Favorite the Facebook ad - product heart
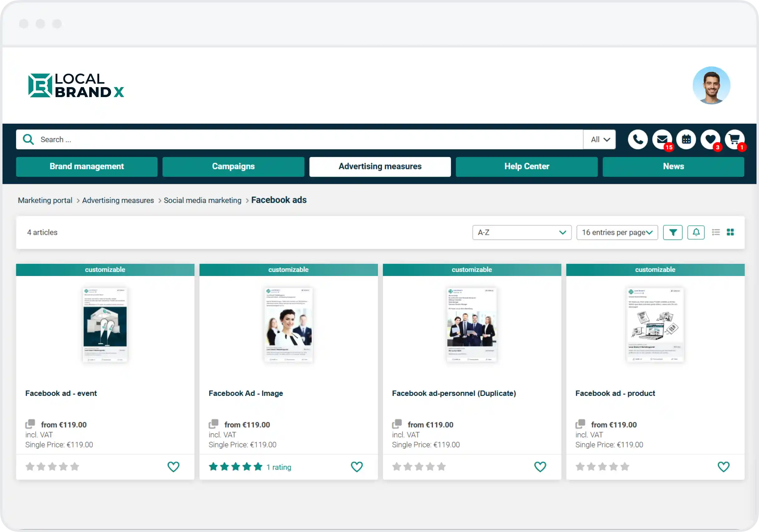The height and width of the screenshot is (532, 759). tap(723, 466)
